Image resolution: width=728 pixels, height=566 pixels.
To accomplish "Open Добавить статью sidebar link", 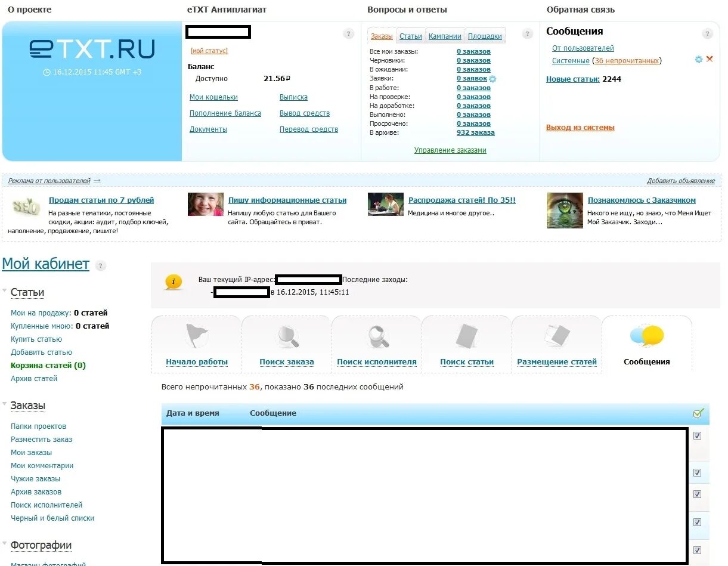I will 41,352.
